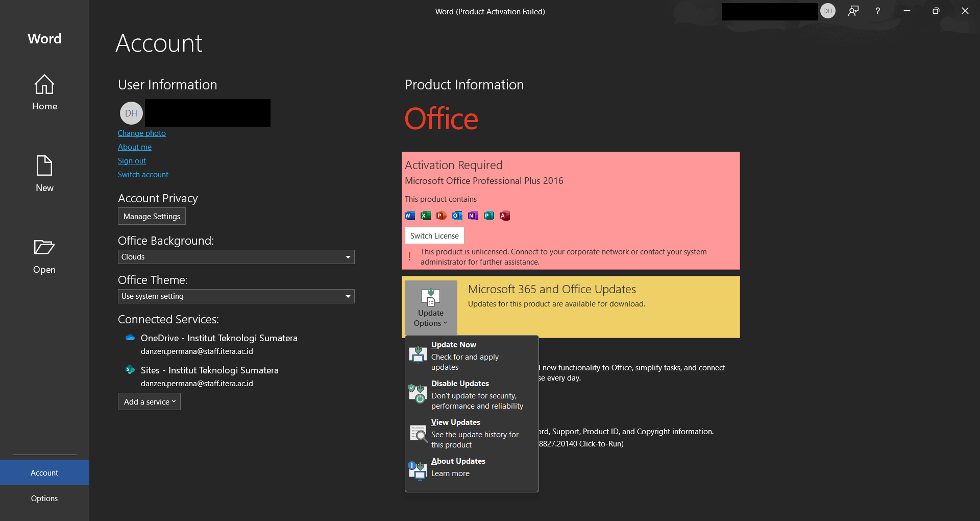980x521 pixels.
Task: Click the Manage Settings button
Action: 152,217
